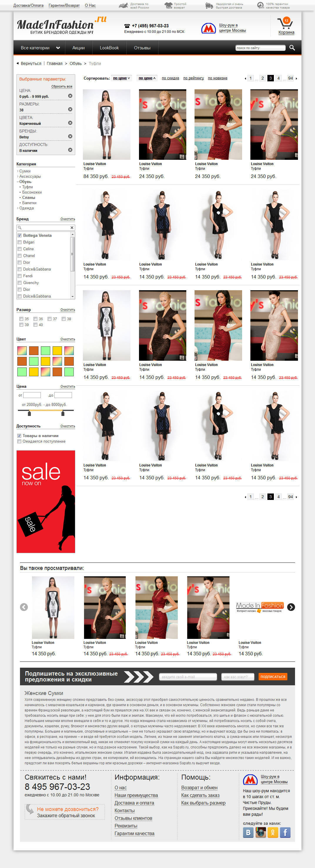Open the LookBook menu item
The image size is (315, 868).
point(109,48)
